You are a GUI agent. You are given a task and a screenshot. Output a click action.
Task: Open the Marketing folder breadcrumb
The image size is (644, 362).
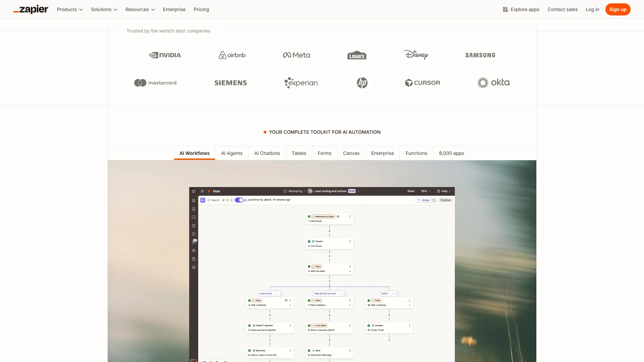tap(293, 191)
